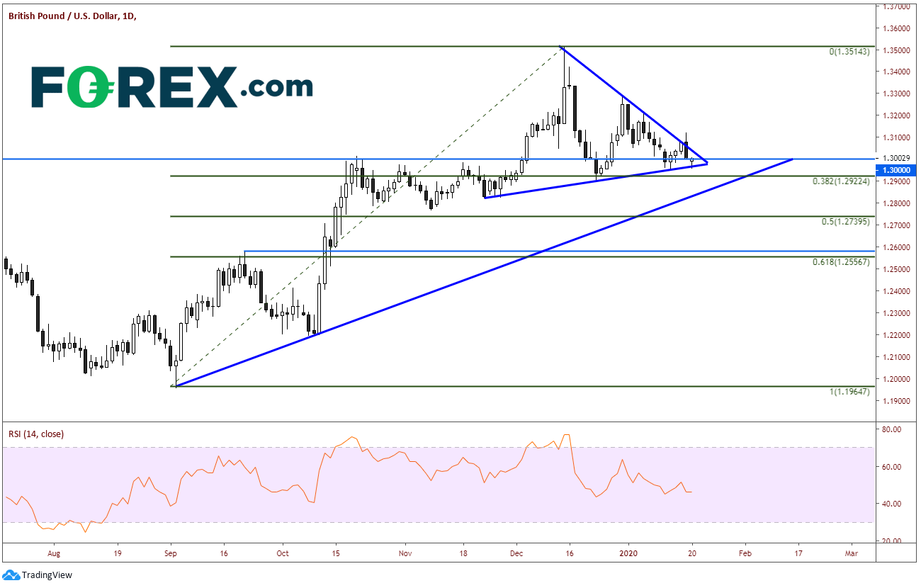The image size is (921, 588).
Task: Click the 1.36000 price axis label
Action: pos(895,28)
